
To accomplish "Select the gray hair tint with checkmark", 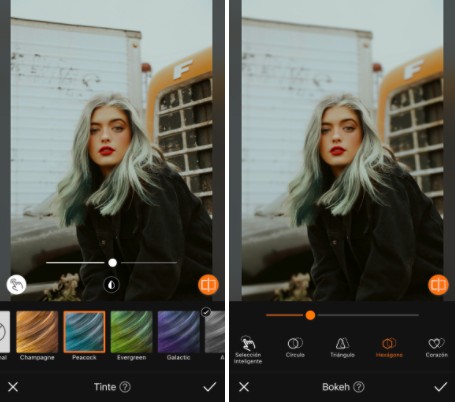I will pyautogui.click(x=215, y=332).
